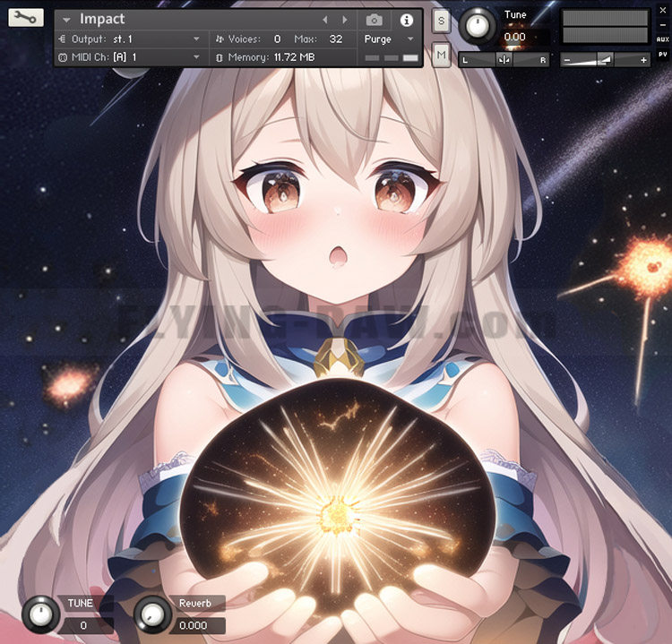
Task: Click the bottom TUNE value 0
Action: tap(83, 625)
